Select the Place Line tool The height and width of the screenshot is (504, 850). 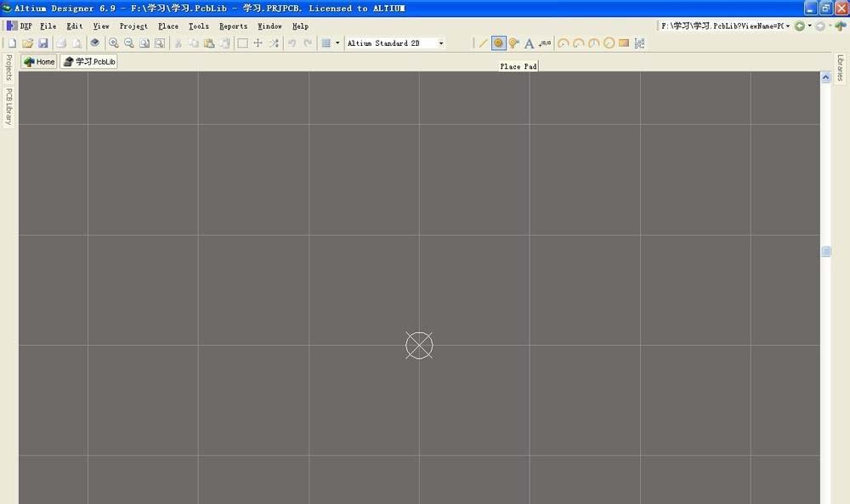click(x=482, y=42)
